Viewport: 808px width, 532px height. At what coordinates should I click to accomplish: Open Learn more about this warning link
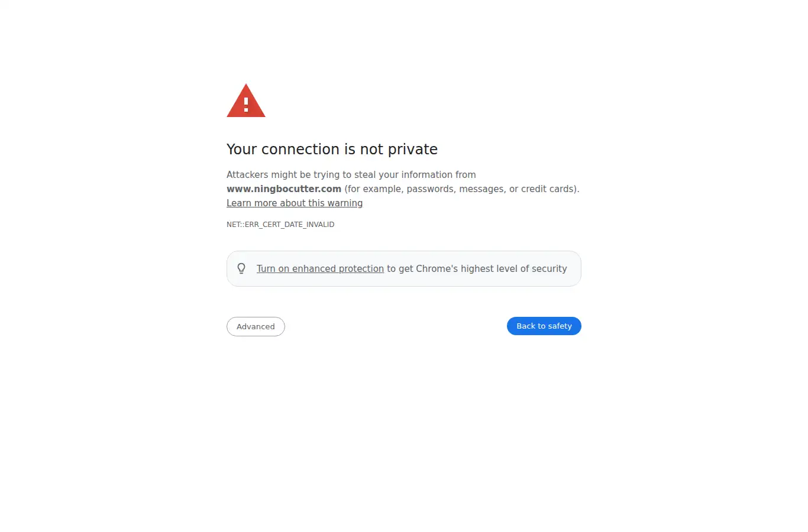click(x=295, y=203)
